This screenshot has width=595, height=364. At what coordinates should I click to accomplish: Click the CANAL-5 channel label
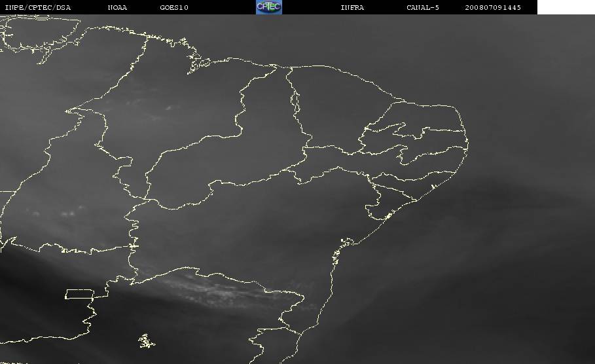click(x=423, y=8)
